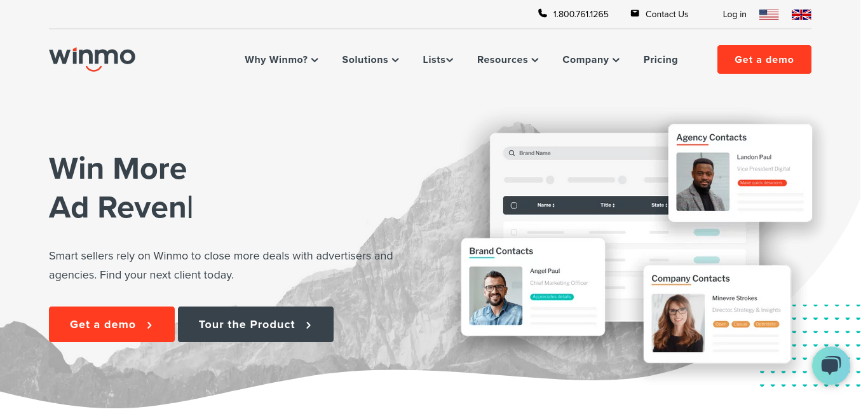Viewport: 868px width, 414px height.
Task: Click the Log in link
Action: coord(735,14)
